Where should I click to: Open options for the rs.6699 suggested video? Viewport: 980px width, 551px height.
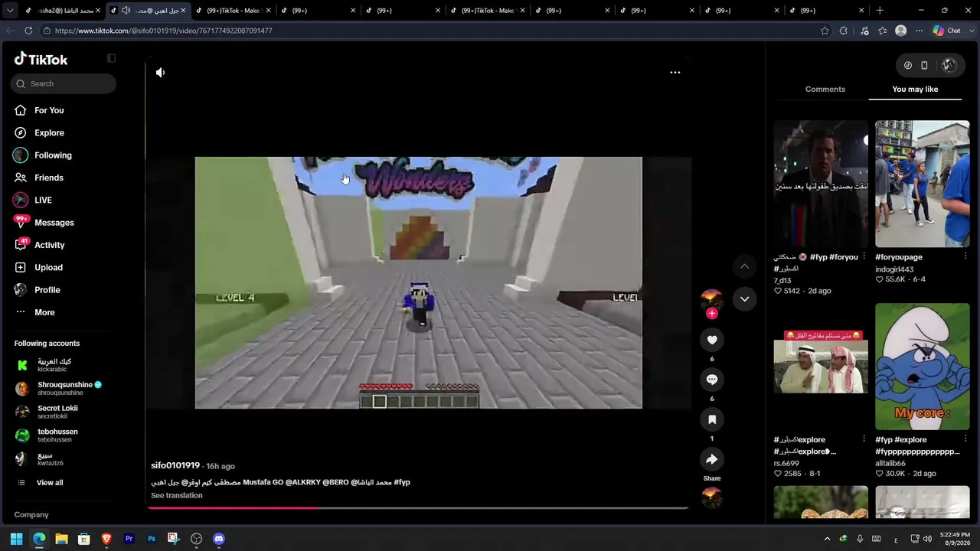click(864, 439)
